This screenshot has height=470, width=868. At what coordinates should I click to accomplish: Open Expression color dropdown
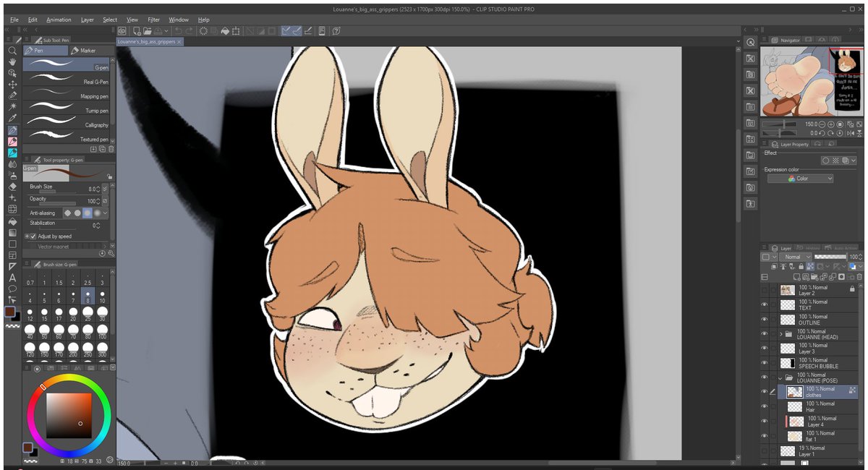[x=800, y=179]
